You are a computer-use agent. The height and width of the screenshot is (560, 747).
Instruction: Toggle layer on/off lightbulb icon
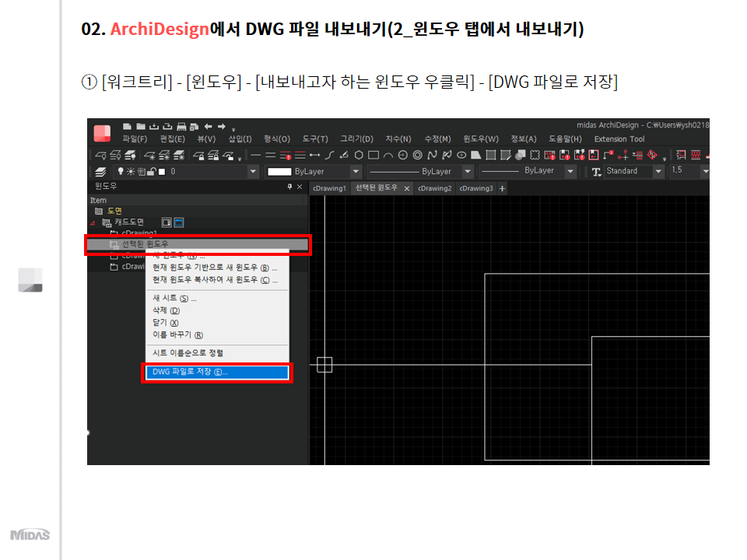(x=121, y=171)
